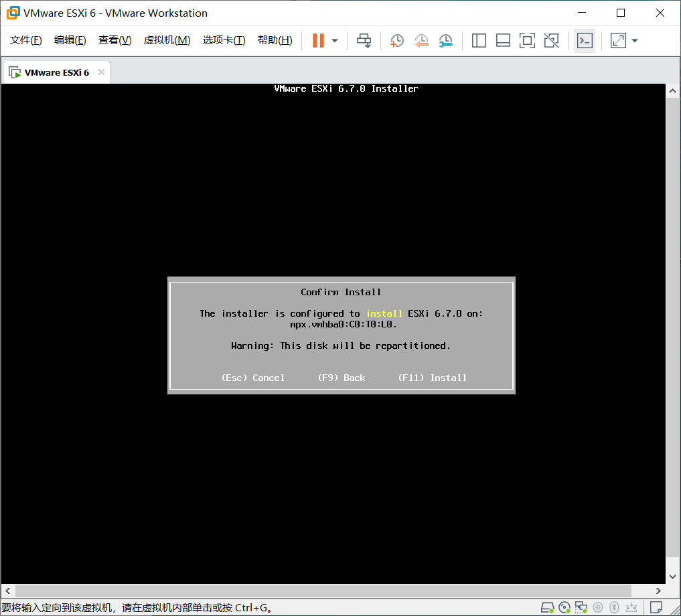
Task: Open the 编辑(E) menu
Action: pyautogui.click(x=70, y=40)
